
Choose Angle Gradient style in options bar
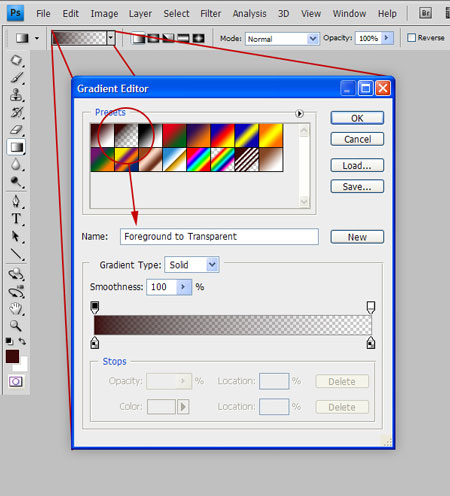pyautogui.click(x=168, y=38)
